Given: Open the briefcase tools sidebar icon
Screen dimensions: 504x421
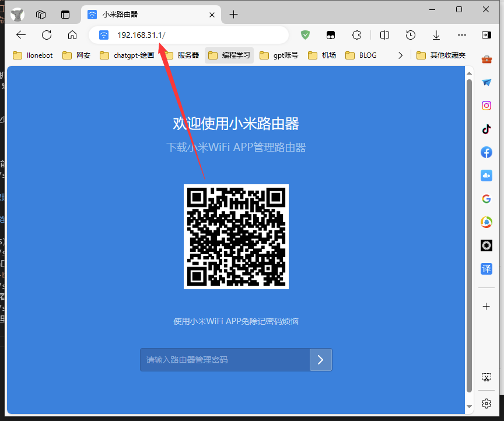Looking at the screenshot, I should [486, 59].
